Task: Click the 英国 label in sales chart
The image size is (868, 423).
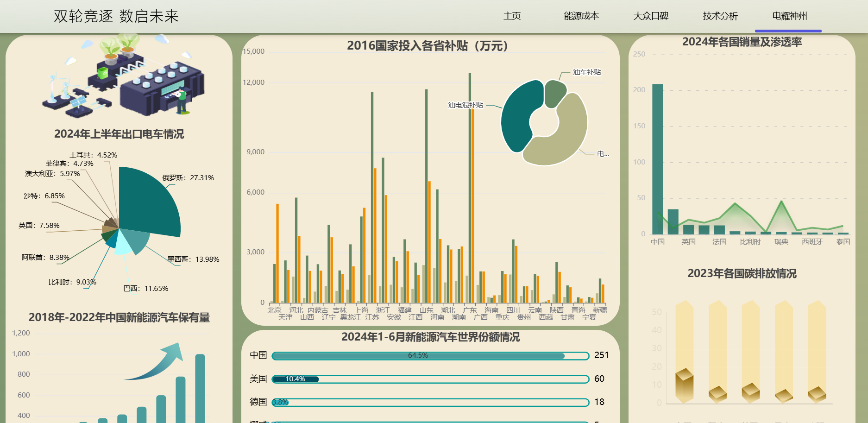Action: point(688,242)
